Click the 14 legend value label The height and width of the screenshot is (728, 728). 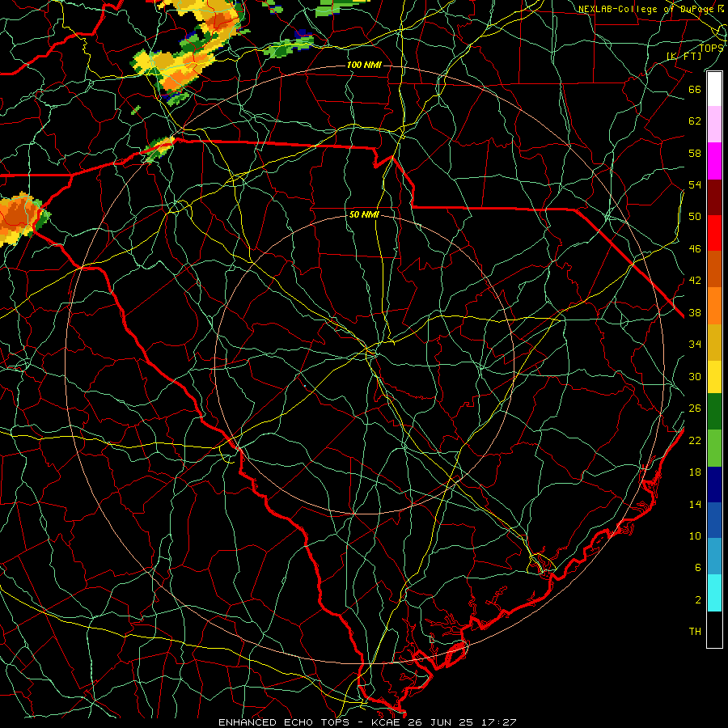coord(695,504)
